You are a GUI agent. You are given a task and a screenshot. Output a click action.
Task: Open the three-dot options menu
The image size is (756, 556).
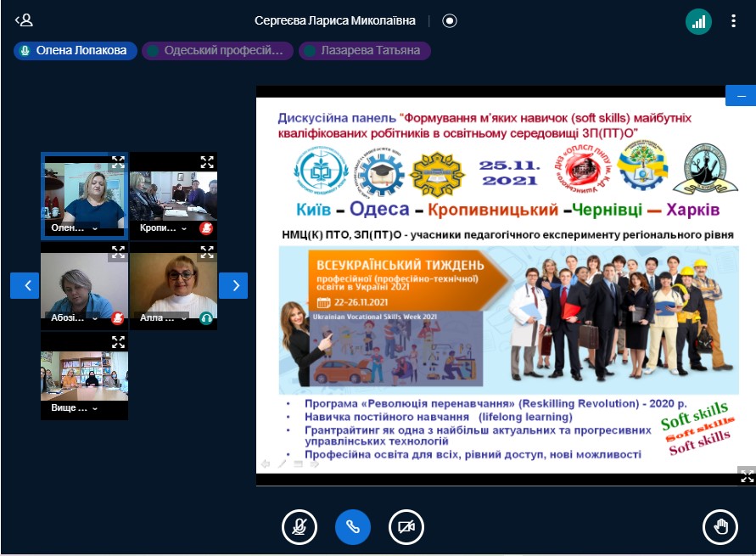click(734, 21)
